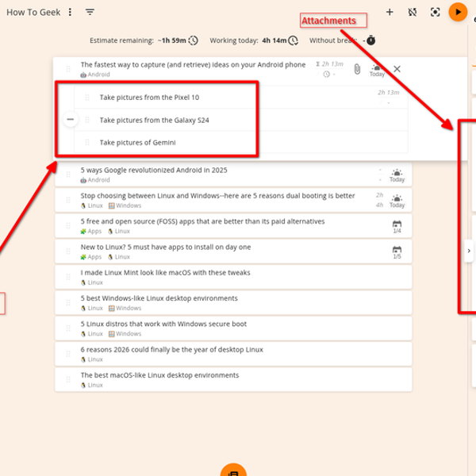This screenshot has width=476, height=476.
Task: Click Android tag under 5 ways Google task
Action: pos(94,180)
